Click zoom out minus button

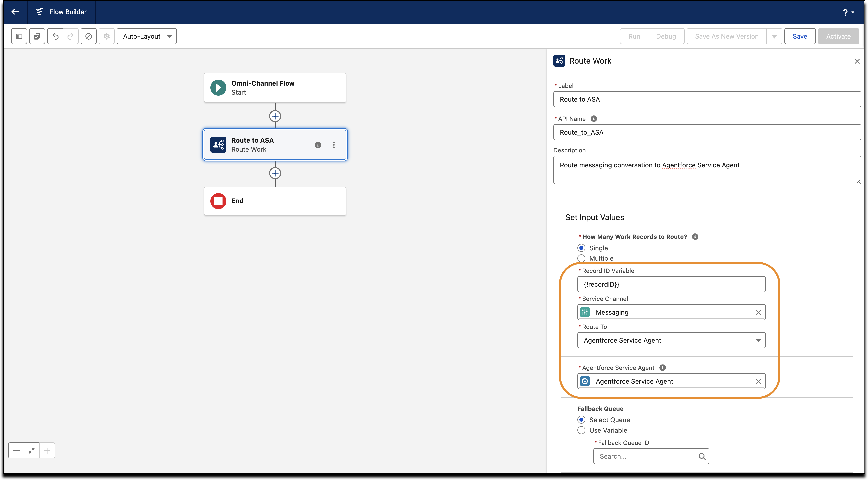point(16,451)
